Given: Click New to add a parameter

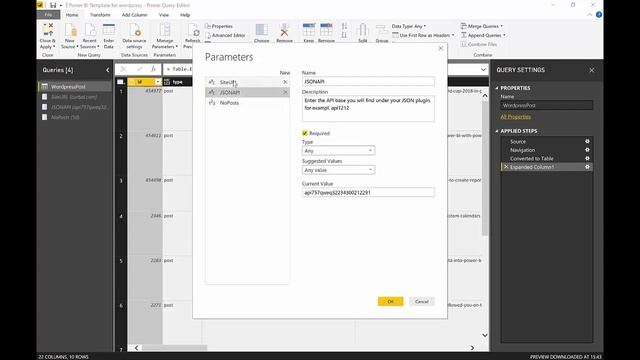Looking at the screenshot, I should (285, 73).
